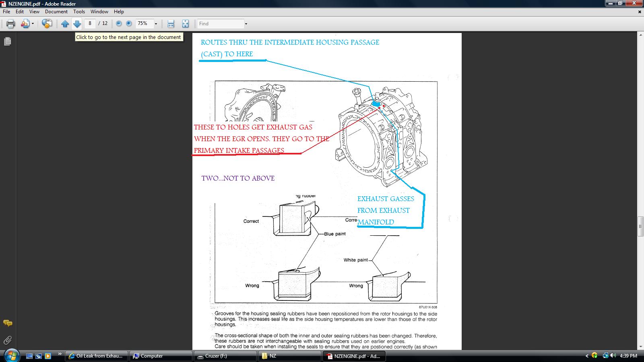Click the zoom out minus icon
The image size is (644, 362).
[x=119, y=24]
